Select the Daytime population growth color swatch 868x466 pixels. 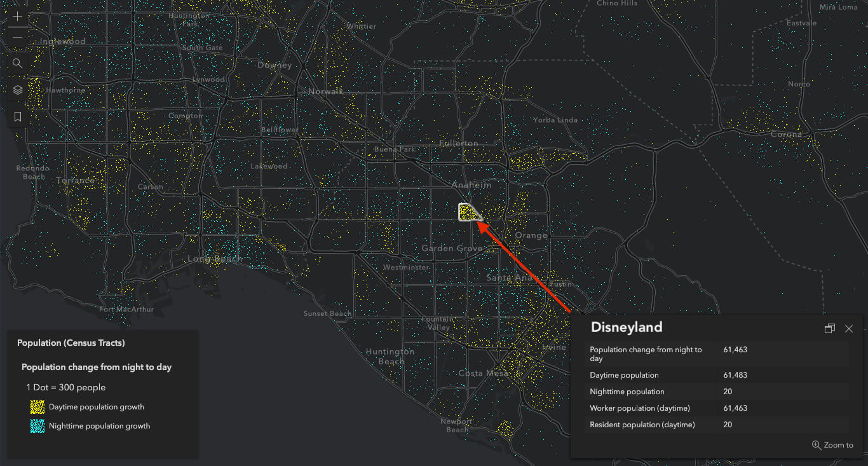coord(37,406)
